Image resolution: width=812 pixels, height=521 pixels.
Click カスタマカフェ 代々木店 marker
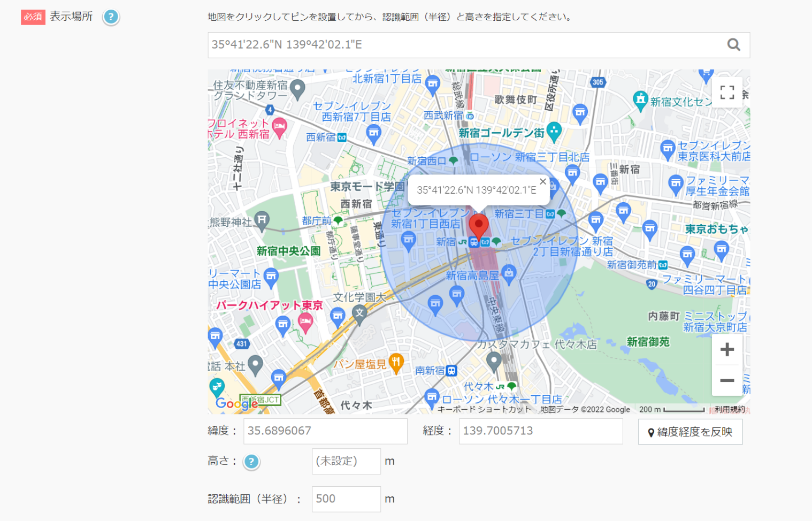point(493,363)
